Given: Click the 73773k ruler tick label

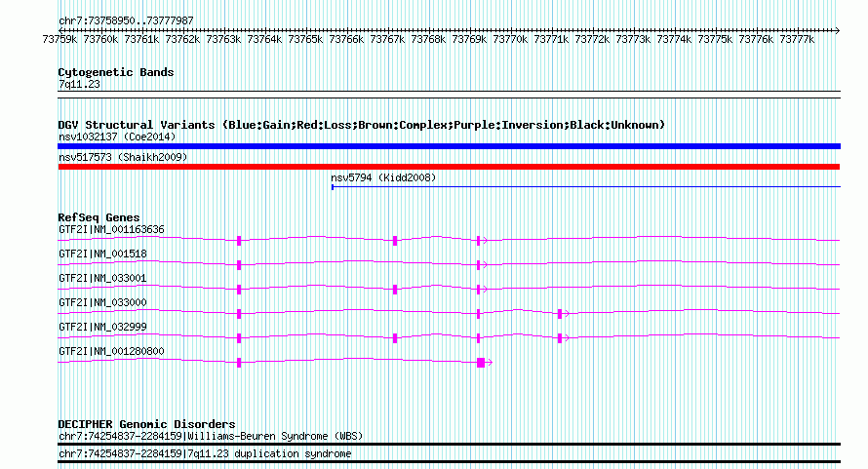Looking at the screenshot, I should point(633,39).
